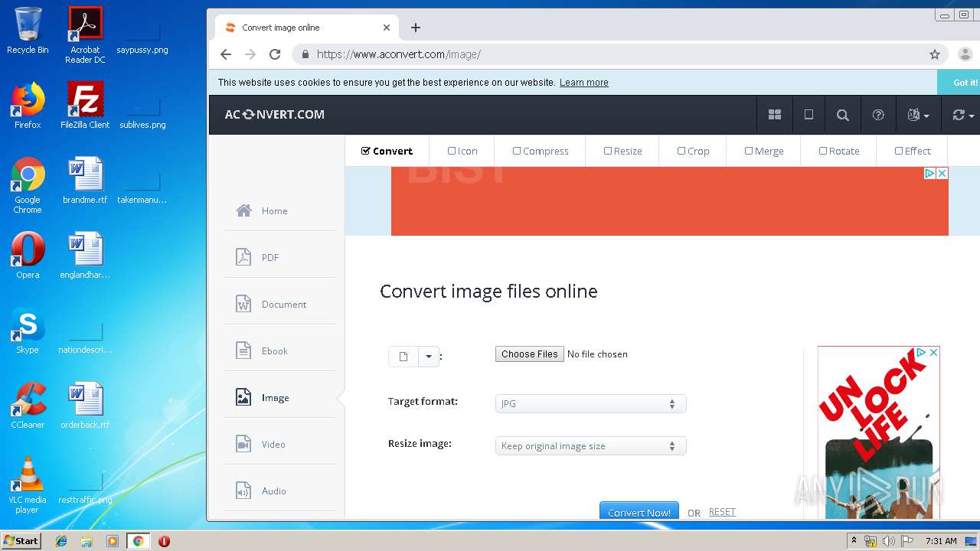Click the Choose Files button
The image size is (980, 551).
[x=529, y=354]
